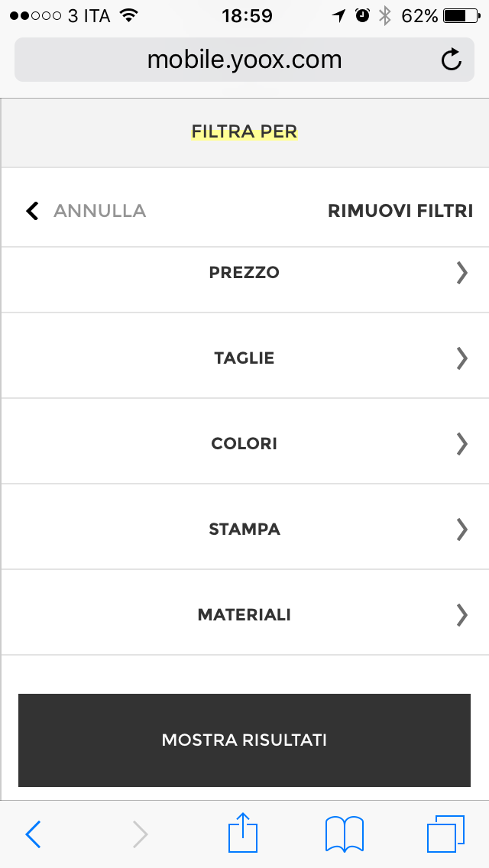
Task: Tap the back chevron beside ANNULLA
Action: (32, 211)
